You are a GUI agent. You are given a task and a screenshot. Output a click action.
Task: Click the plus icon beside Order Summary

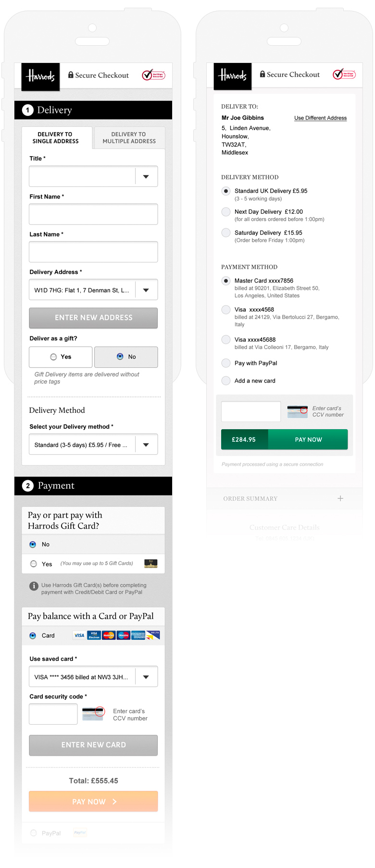pos(340,498)
